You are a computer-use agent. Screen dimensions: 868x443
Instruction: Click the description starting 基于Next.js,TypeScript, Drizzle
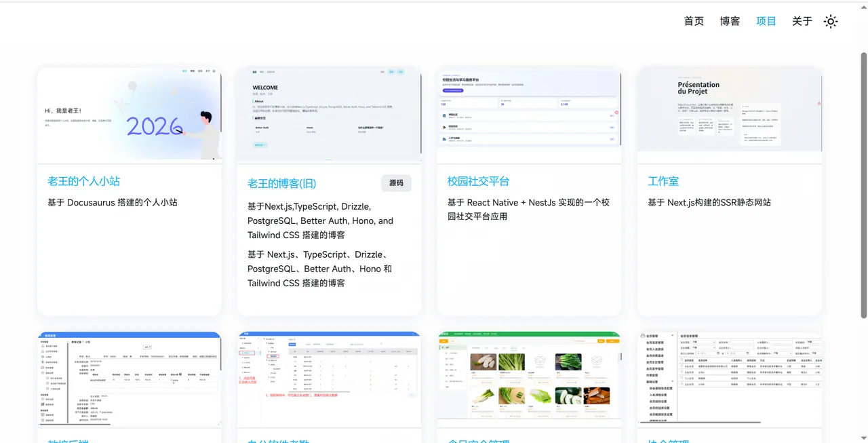321,220
